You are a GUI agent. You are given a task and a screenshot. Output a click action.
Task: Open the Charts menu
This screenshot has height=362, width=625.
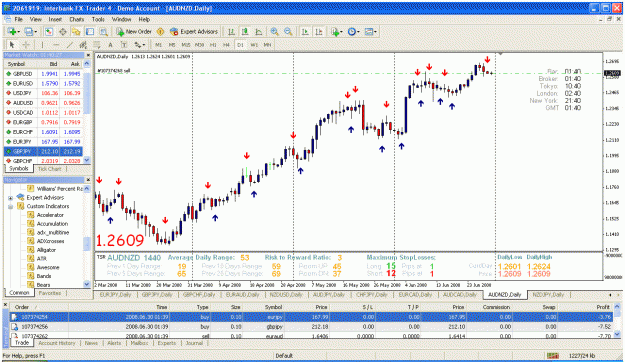point(77,19)
